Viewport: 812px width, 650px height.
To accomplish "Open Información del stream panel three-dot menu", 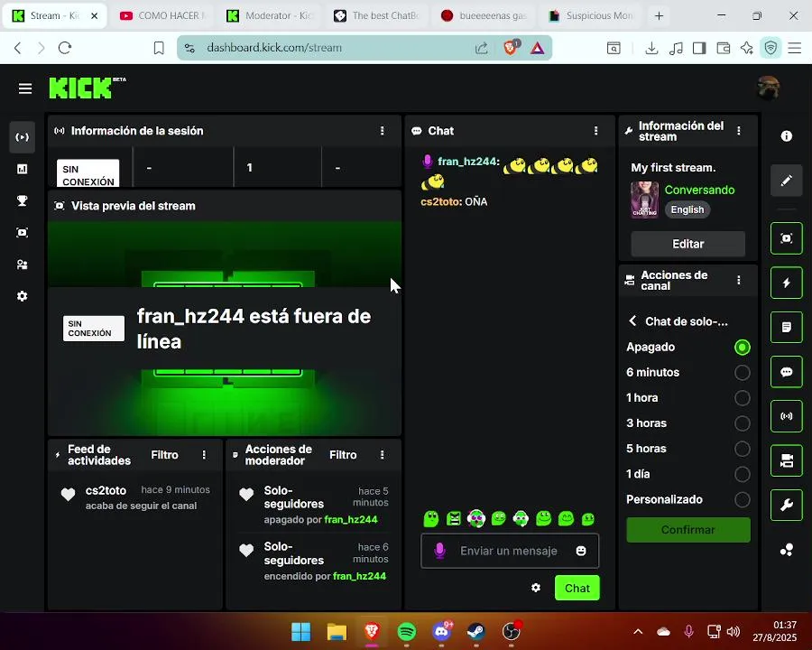I will tap(738, 131).
